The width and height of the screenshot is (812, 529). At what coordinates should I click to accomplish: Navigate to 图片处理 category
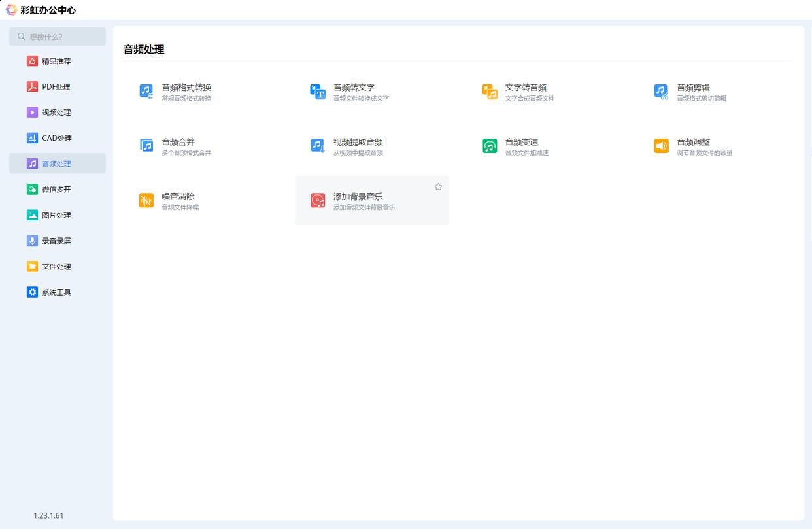coord(57,215)
